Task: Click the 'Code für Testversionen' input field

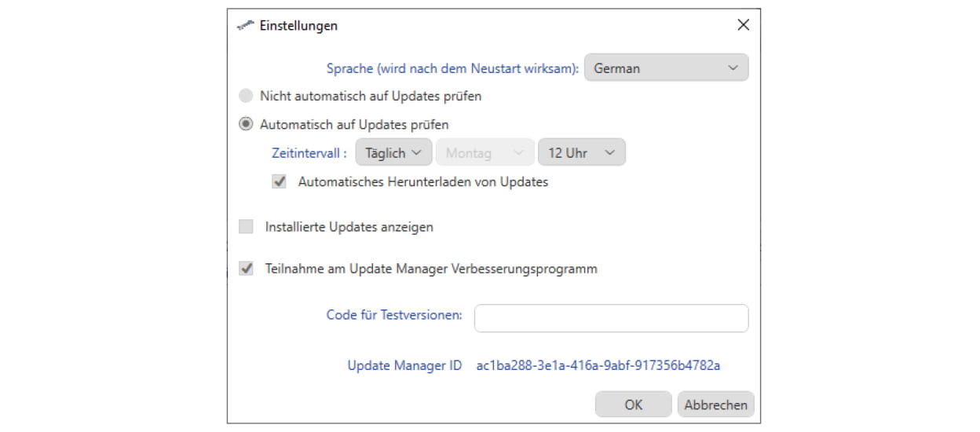Action: [611, 318]
